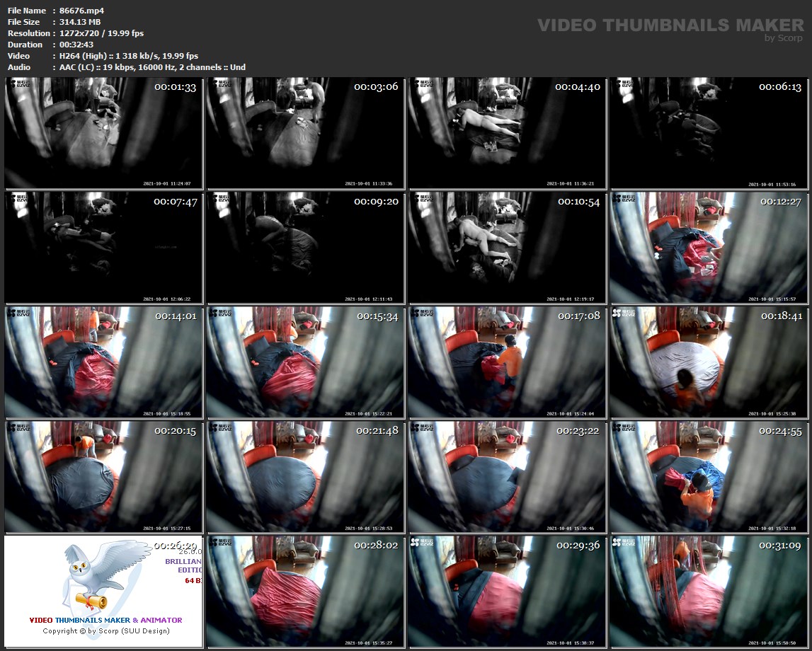Click EZVIZ logo in the 00:28:02 thumbnail
The width and height of the screenshot is (812, 651).
(220, 543)
